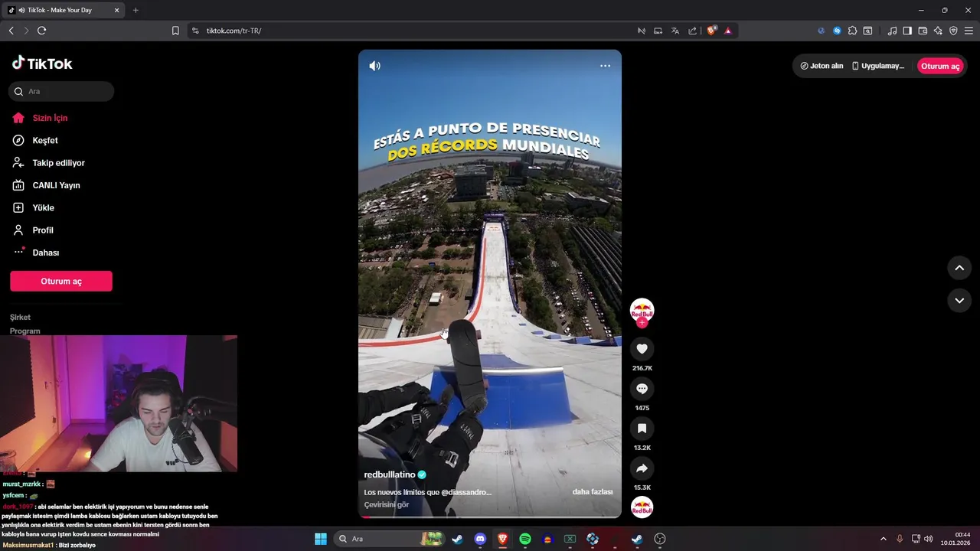Open the Brave Wallet icon
This screenshot has height=551, width=980.
click(x=923, y=31)
